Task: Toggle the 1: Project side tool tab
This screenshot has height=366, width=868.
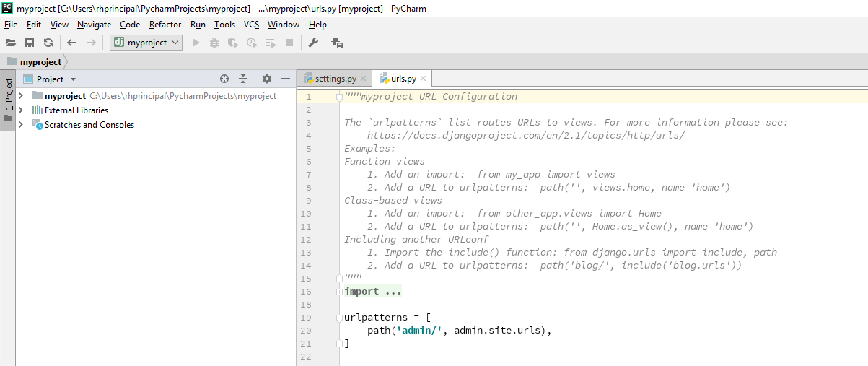Action: pyautogui.click(x=8, y=100)
